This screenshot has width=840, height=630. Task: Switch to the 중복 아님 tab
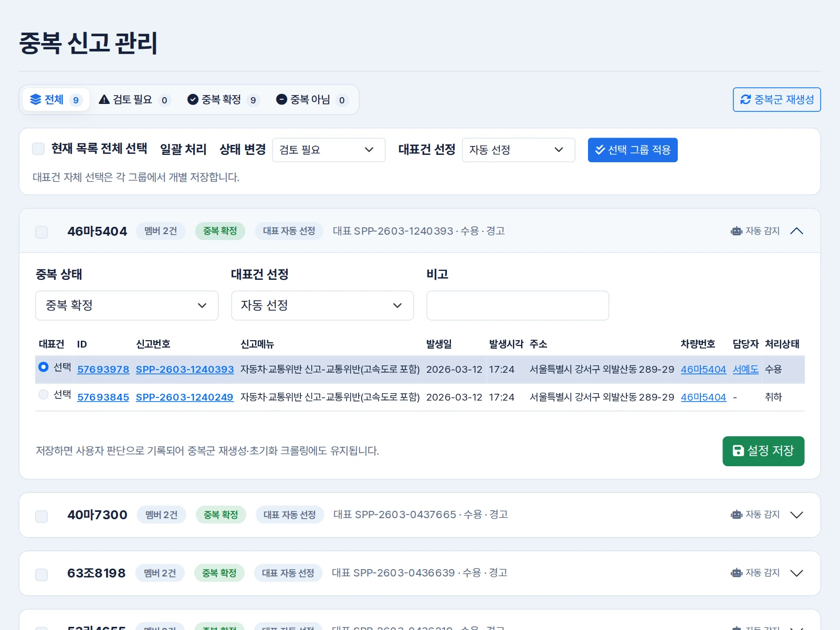312,100
